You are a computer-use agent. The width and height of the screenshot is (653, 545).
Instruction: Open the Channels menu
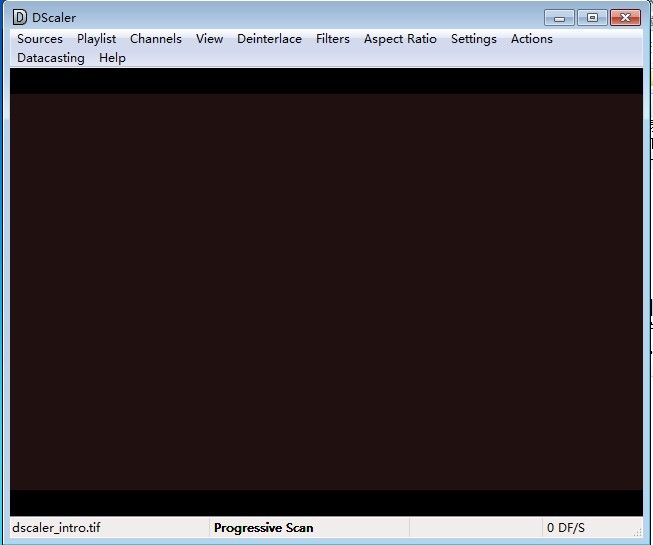(156, 39)
